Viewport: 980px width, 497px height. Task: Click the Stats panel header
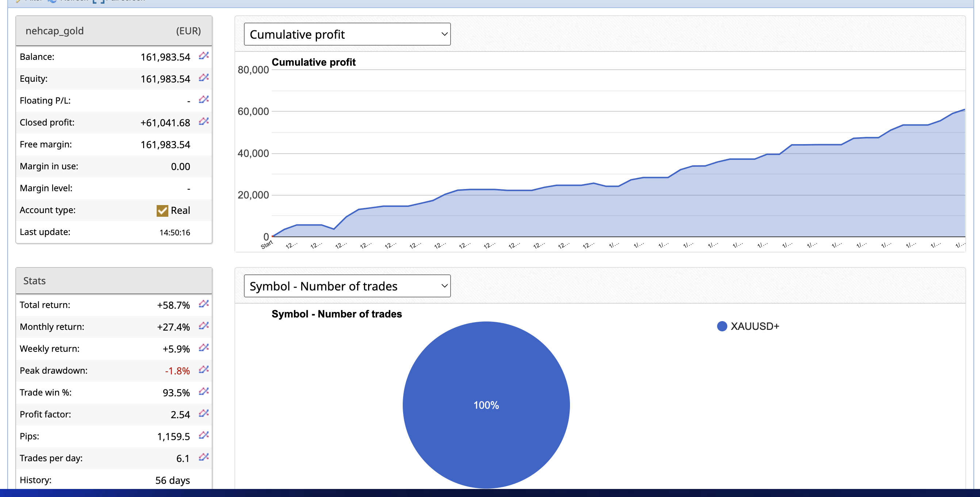pyautogui.click(x=113, y=281)
